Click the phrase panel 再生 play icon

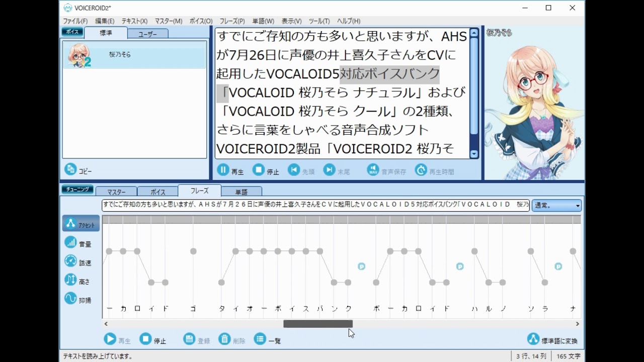coord(110,339)
